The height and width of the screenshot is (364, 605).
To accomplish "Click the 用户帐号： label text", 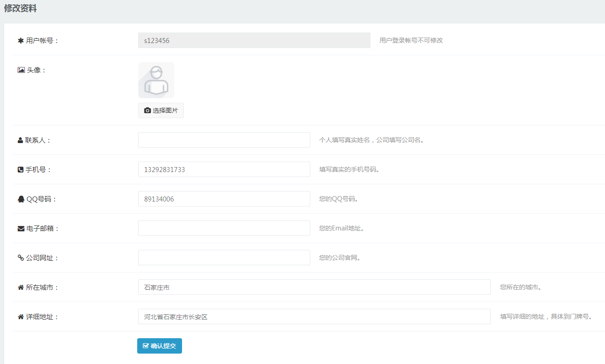I will pyautogui.click(x=43, y=41).
